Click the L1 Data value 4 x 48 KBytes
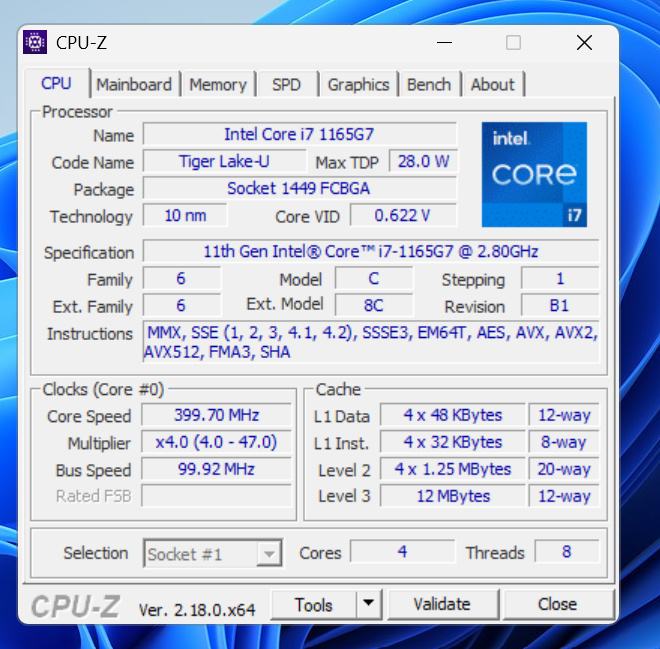The image size is (660, 649). pyautogui.click(x=453, y=415)
